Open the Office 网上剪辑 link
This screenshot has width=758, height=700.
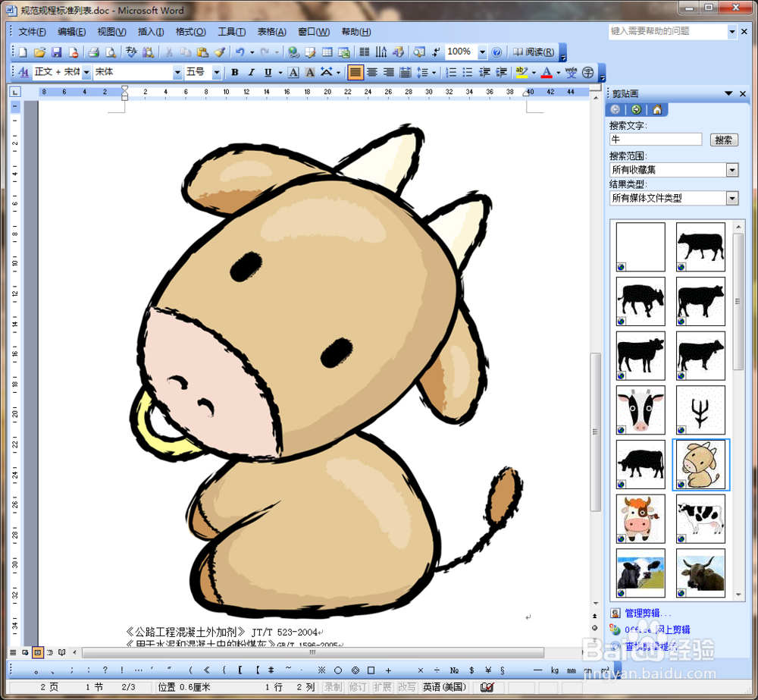click(657, 629)
